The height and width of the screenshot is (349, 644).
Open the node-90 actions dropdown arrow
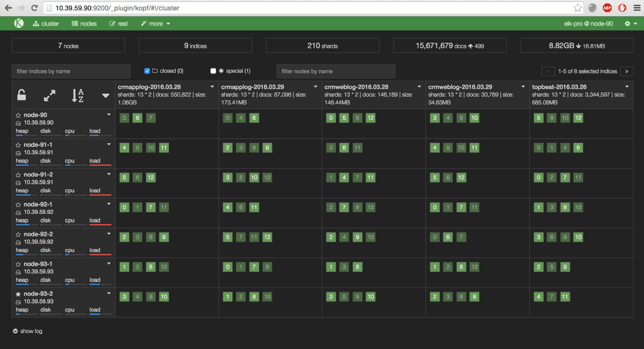(x=109, y=115)
